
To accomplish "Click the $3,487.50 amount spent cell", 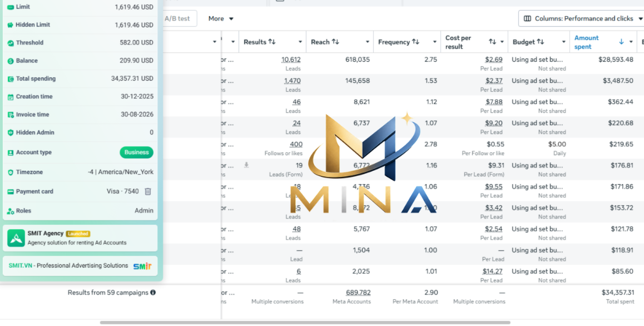I will pyautogui.click(x=618, y=81).
